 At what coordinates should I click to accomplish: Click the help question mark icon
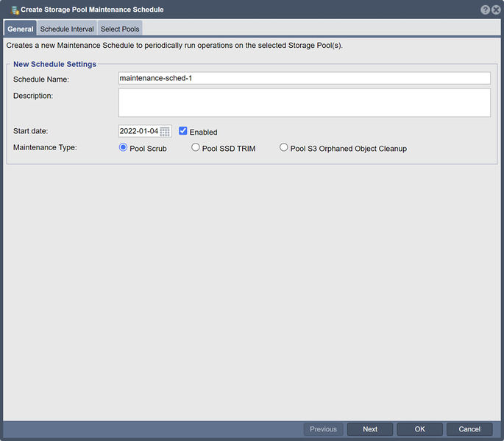point(485,10)
